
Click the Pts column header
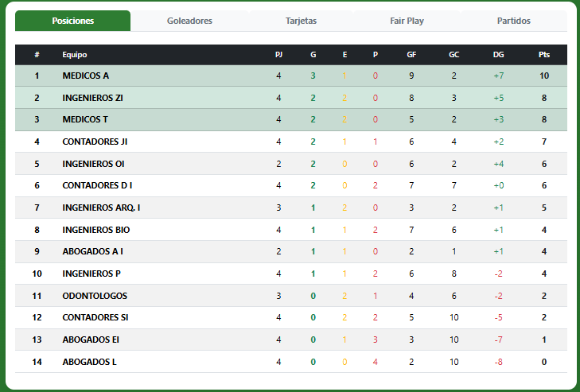pos(544,55)
